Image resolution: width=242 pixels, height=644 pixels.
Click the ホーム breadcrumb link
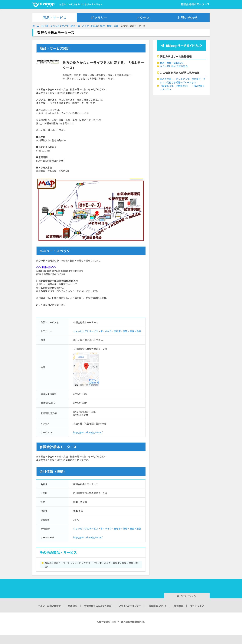click(36, 26)
